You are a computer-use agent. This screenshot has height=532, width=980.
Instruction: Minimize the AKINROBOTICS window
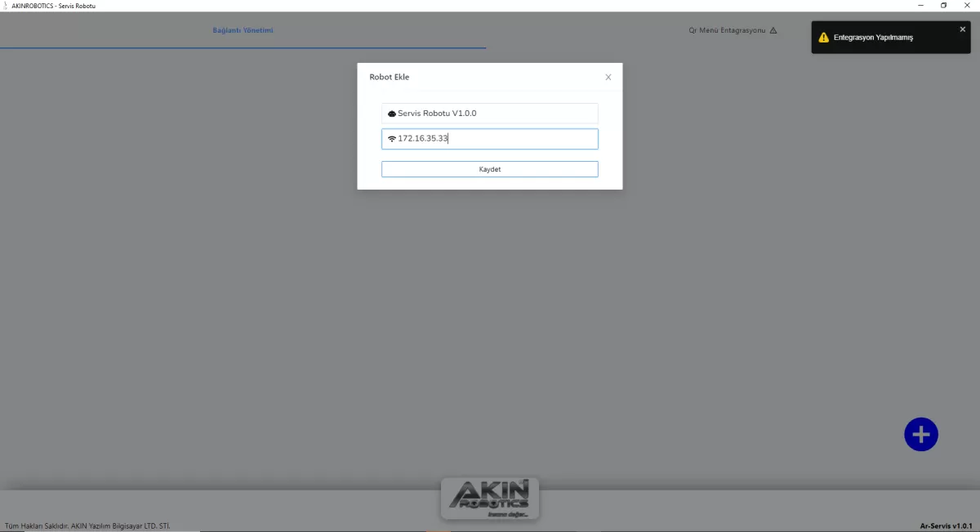point(920,6)
